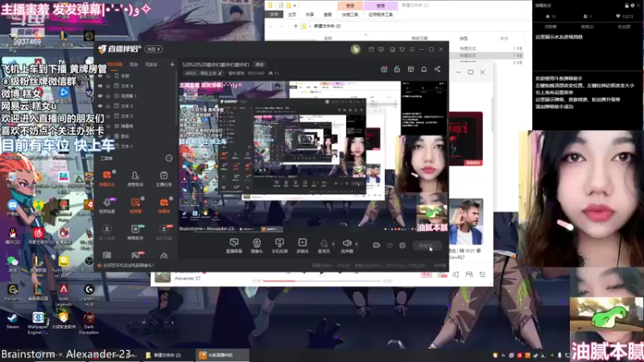
Task: Click the start live button
Action: pos(427,245)
